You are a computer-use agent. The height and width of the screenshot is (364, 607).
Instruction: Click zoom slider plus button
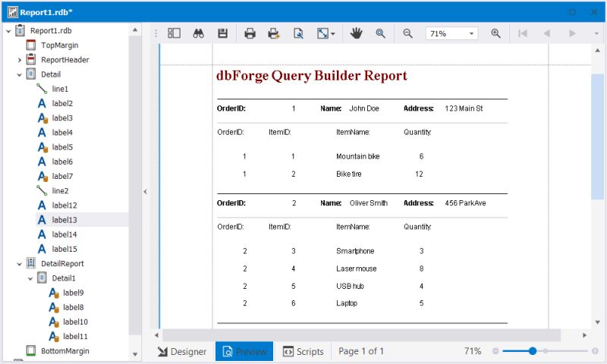(x=595, y=351)
